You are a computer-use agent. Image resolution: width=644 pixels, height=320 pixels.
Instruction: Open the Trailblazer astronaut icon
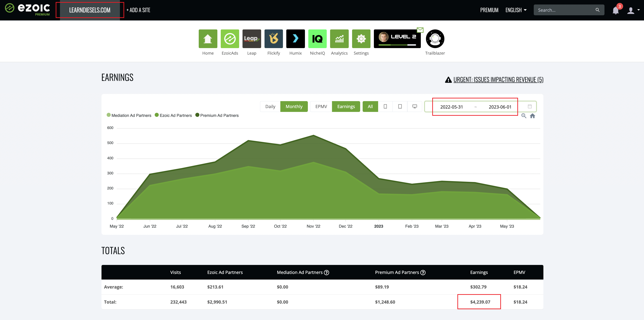pyautogui.click(x=435, y=39)
